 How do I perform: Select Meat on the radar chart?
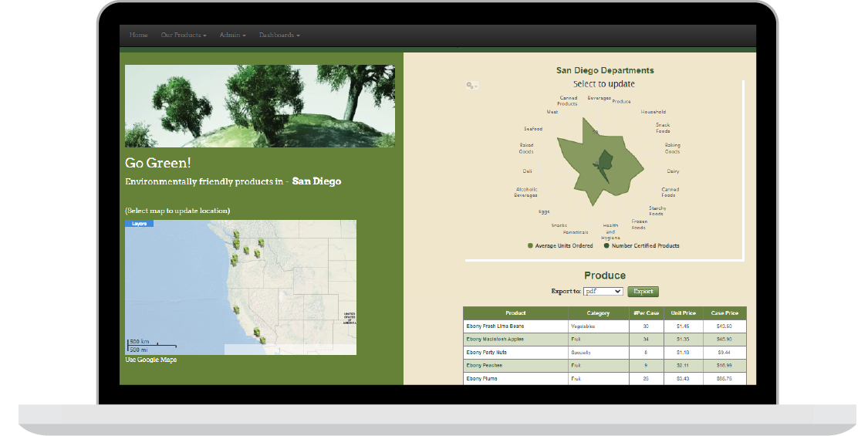tap(552, 112)
